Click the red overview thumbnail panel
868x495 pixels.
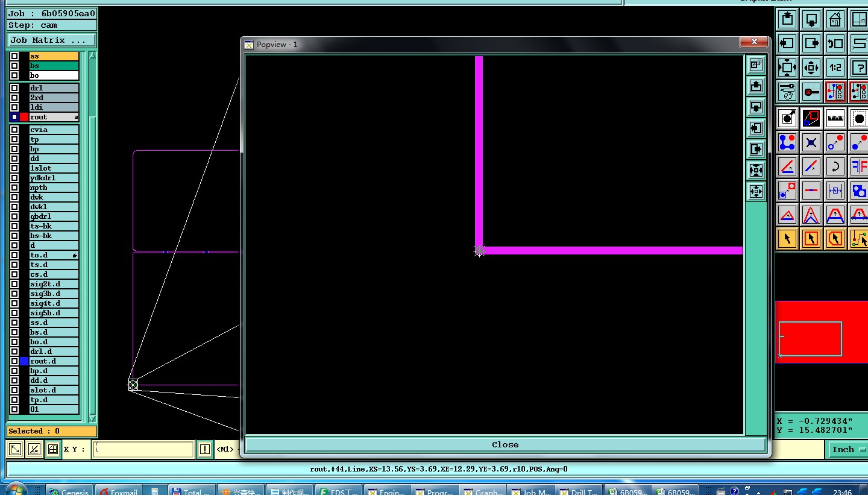(x=821, y=332)
